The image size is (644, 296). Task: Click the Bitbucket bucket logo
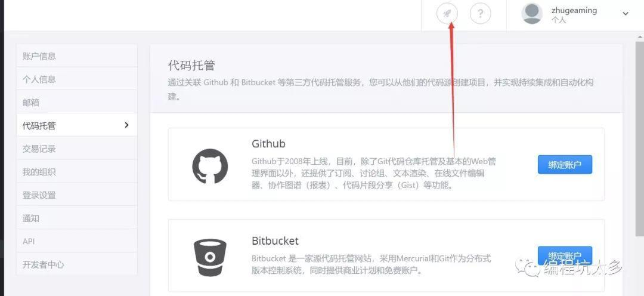[210, 257]
